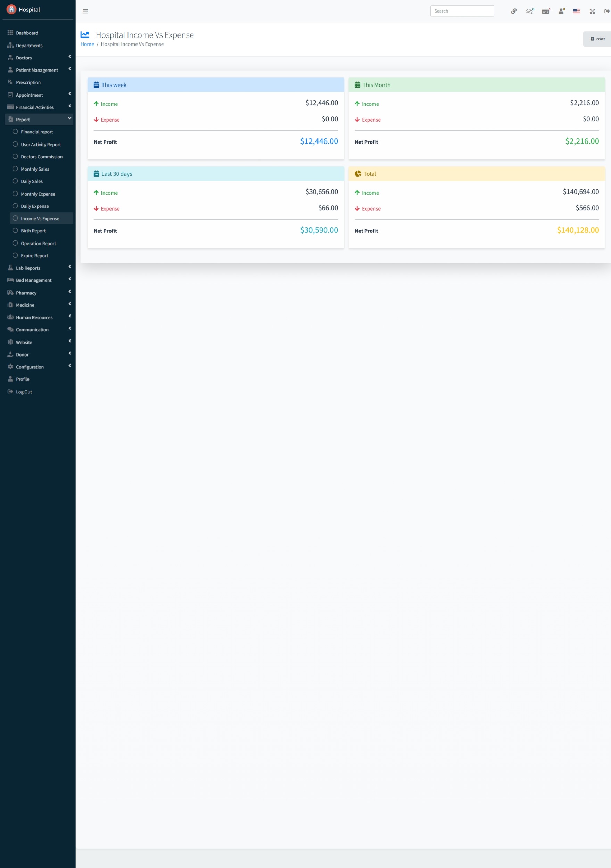Click the sign-out icon in top bar
The width and height of the screenshot is (611, 868).
point(607,11)
